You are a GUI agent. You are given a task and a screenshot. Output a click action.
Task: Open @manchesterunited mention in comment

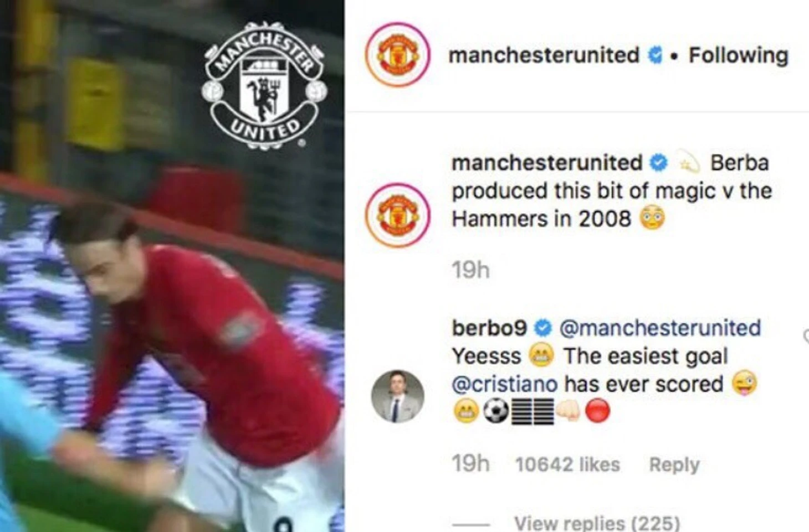point(660,328)
